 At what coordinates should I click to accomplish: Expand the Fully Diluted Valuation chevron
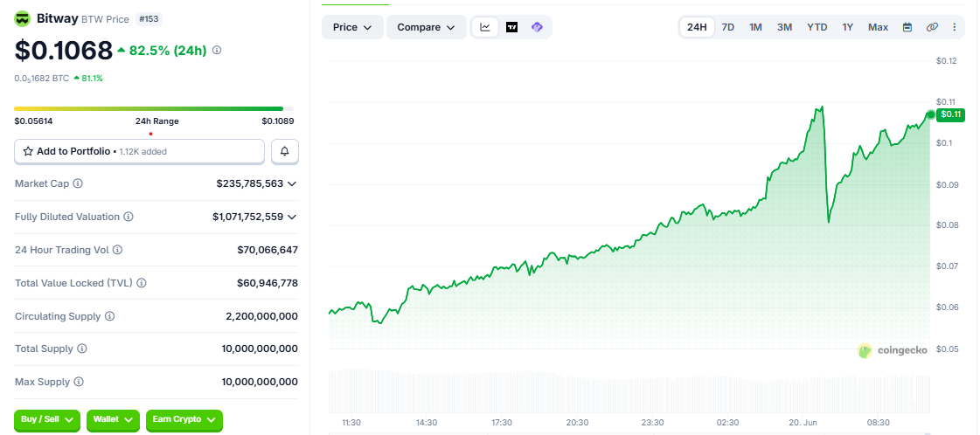click(x=291, y=217)
